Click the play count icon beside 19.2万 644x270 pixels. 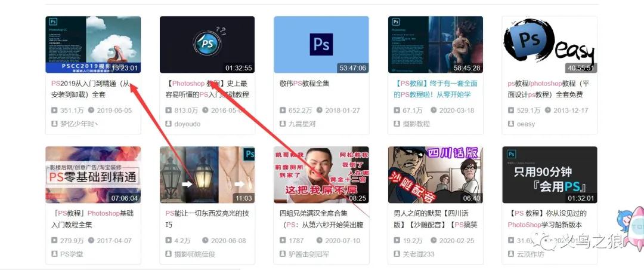coord(397,241)
